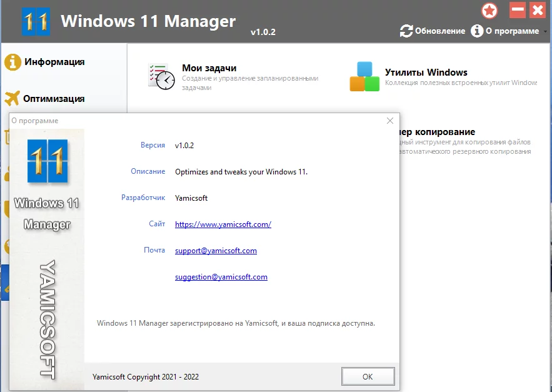This screenshot has height=392, width=552.
Task: Click the О программе info icon in header
Action: [477, 31]
